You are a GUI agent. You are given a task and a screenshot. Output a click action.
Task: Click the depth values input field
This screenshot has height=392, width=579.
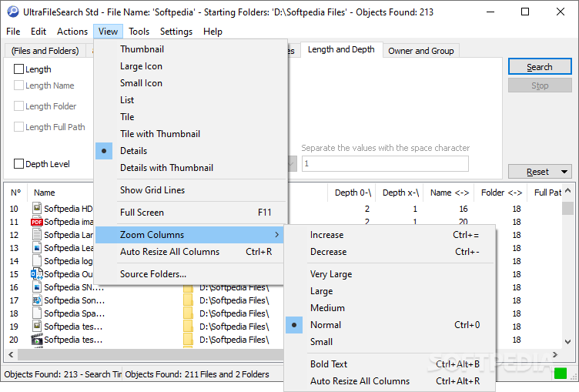pos(385,164)
